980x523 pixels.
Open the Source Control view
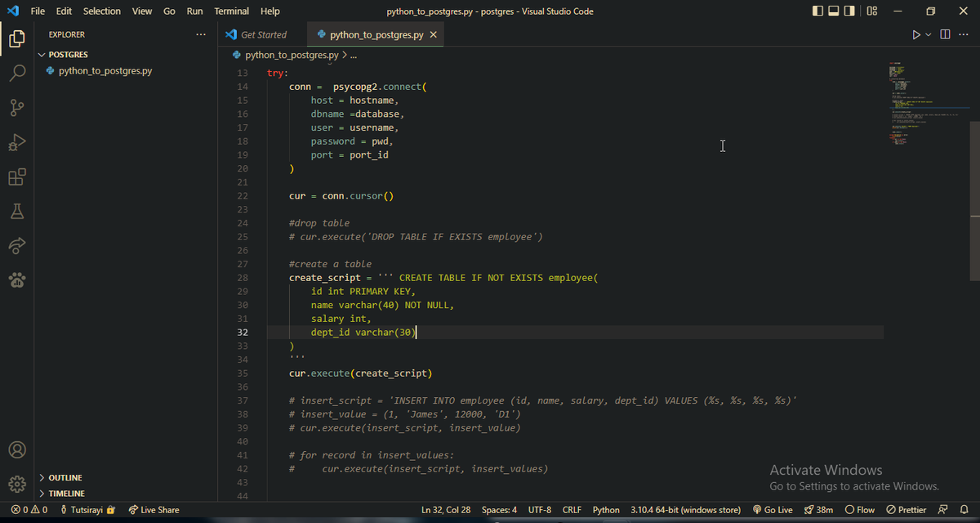(x=17, y=108)
